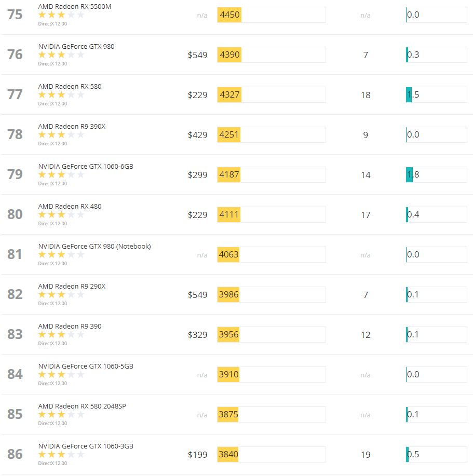Click the stars below GTX 980 (Notebook)

click(61, 254)
